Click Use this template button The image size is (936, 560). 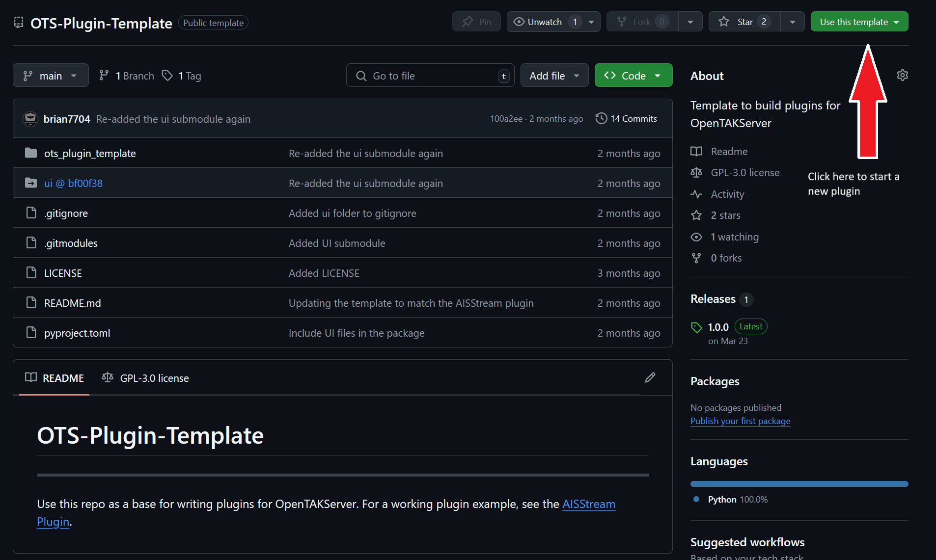(859, 22)
